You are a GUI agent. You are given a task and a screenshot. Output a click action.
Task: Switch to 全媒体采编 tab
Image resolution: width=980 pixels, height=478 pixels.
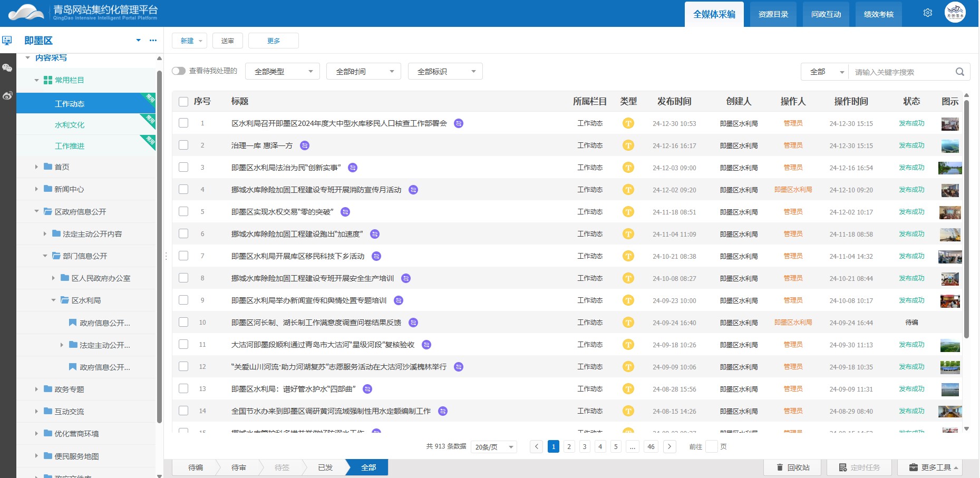click(714, 14)
